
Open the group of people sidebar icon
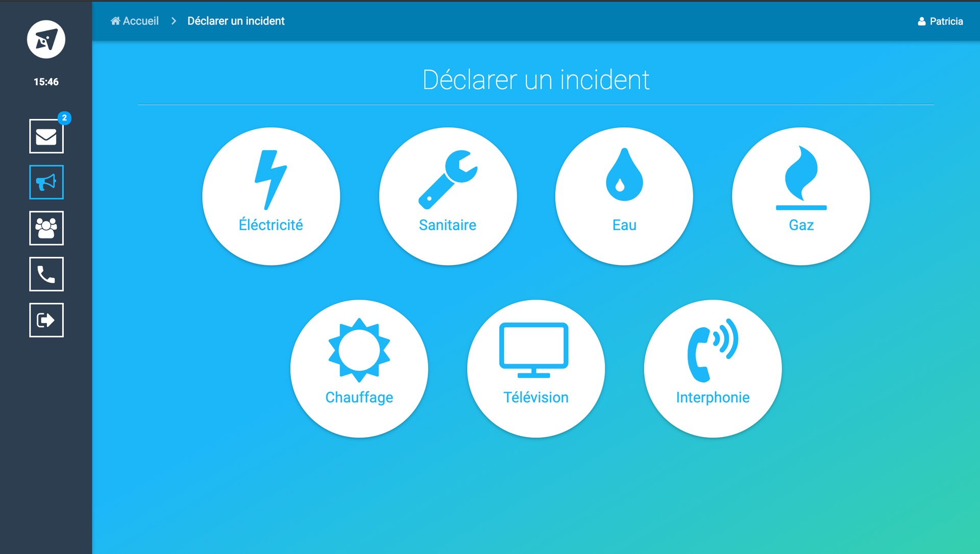click(x=46, y=228)
